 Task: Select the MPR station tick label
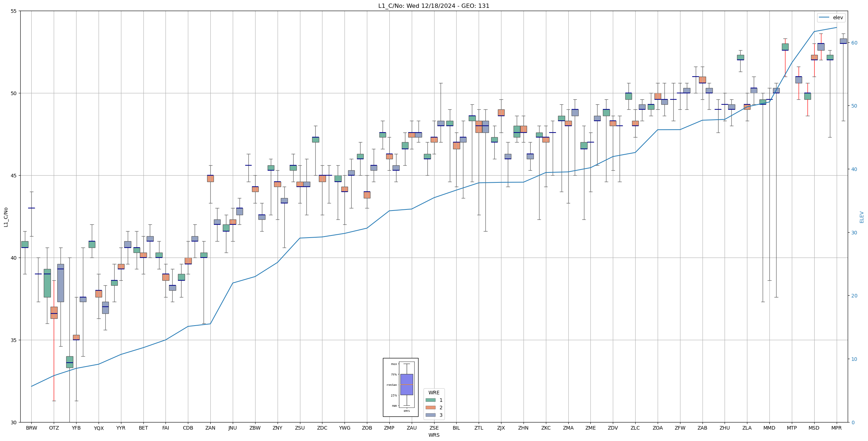(x=836, y=428)
